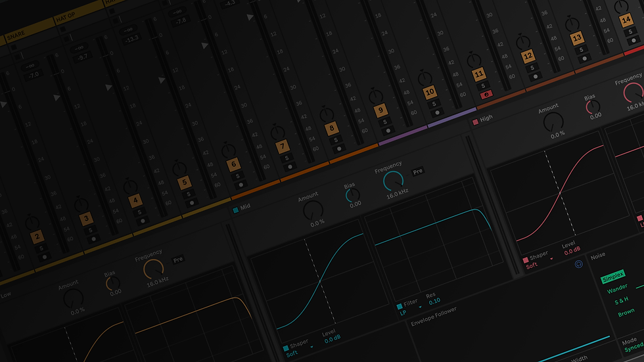The image size is (644, 362).
Task: Click the Res value 0.10
Action: (x=434, y=301)
